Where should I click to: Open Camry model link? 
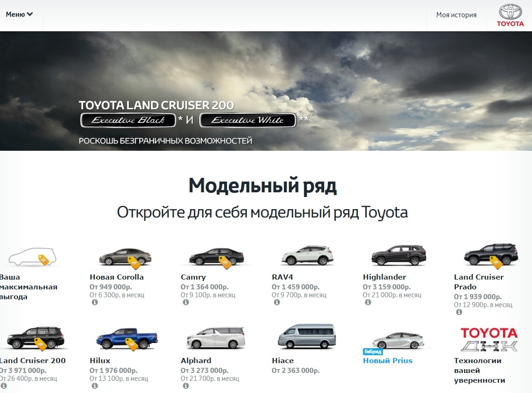pos(193,277)
